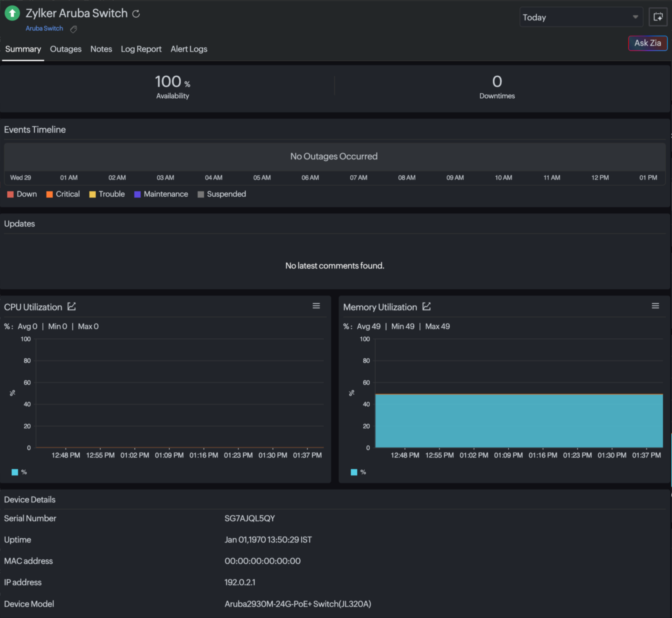
Task: Open the Log Report tab
Action: [141, 49]
